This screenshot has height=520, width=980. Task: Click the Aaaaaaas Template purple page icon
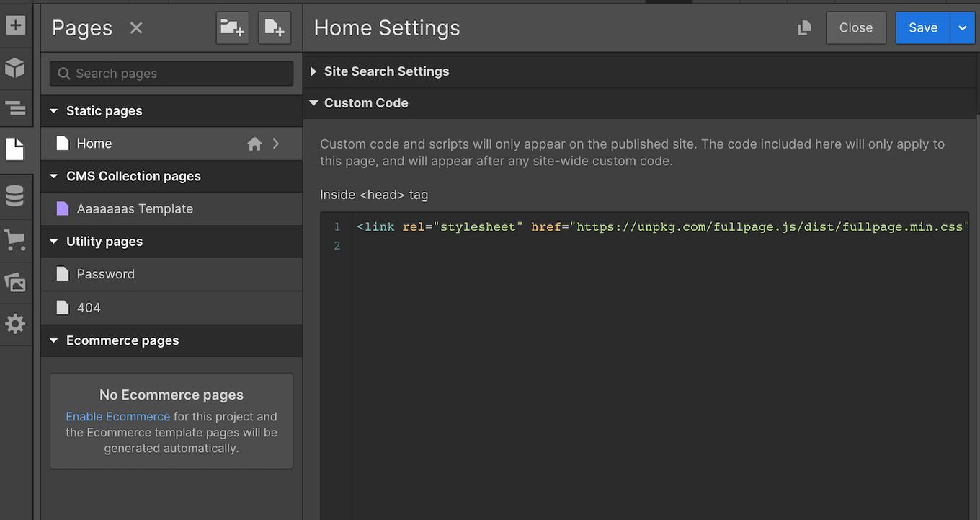point(63,209)
